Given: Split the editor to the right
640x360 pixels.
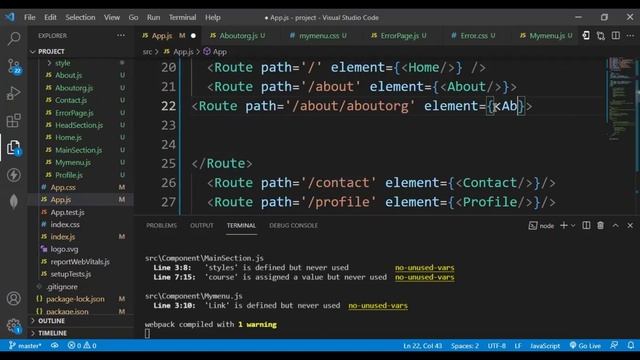Looking at the screenshot, I should click(x=616, y=36).
